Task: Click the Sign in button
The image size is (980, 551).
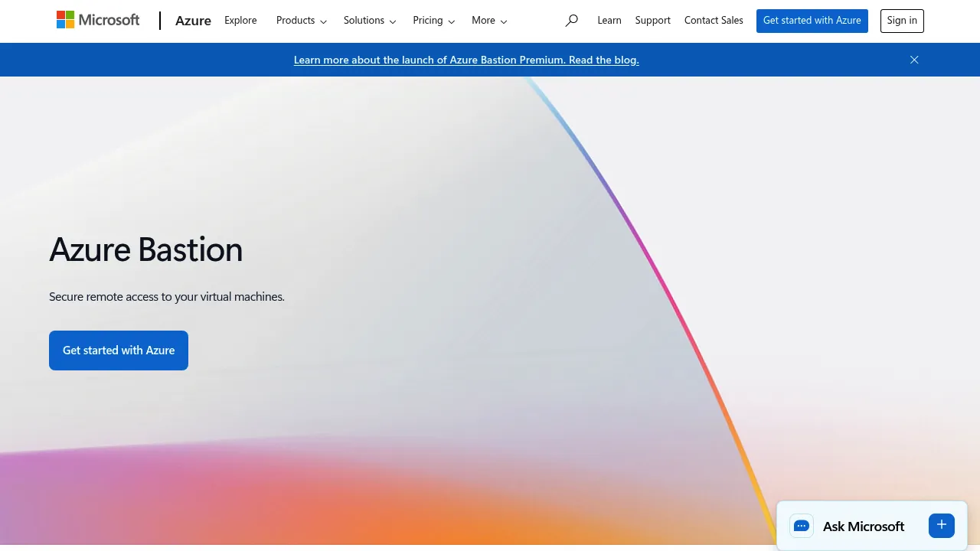Action: (x=902, y=21)
